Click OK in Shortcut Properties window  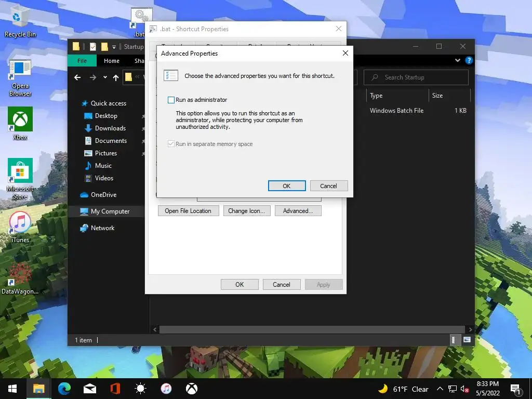pyautogui.click(x=240, y=284)
